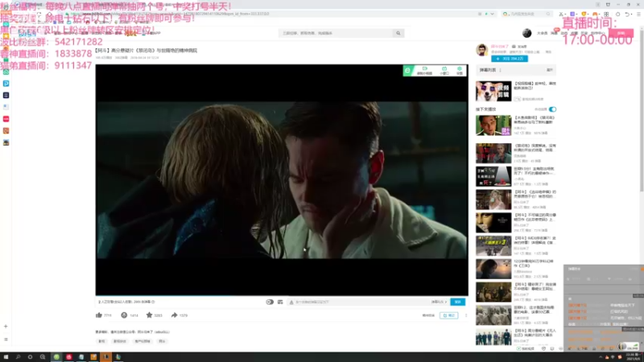Viewport: 644px width, 362px height.
Task: Open the Windows Start menu
Action: (6, 357)
